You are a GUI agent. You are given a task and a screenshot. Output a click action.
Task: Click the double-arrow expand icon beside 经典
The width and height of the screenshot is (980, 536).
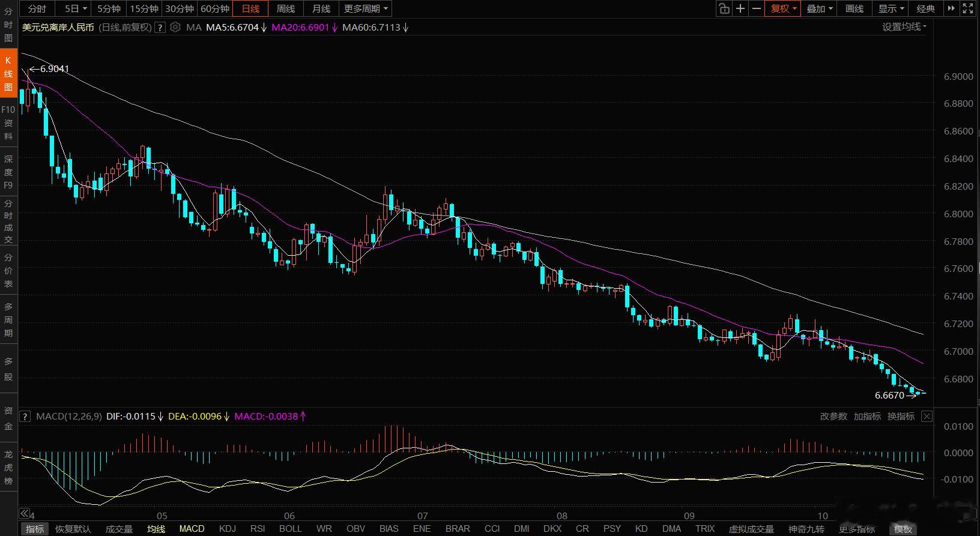point(951,8)
